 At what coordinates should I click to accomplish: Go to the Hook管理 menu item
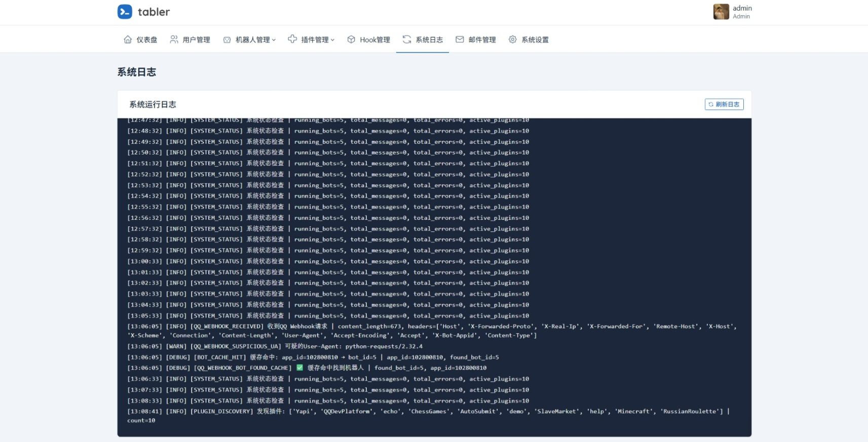(374, 40)
